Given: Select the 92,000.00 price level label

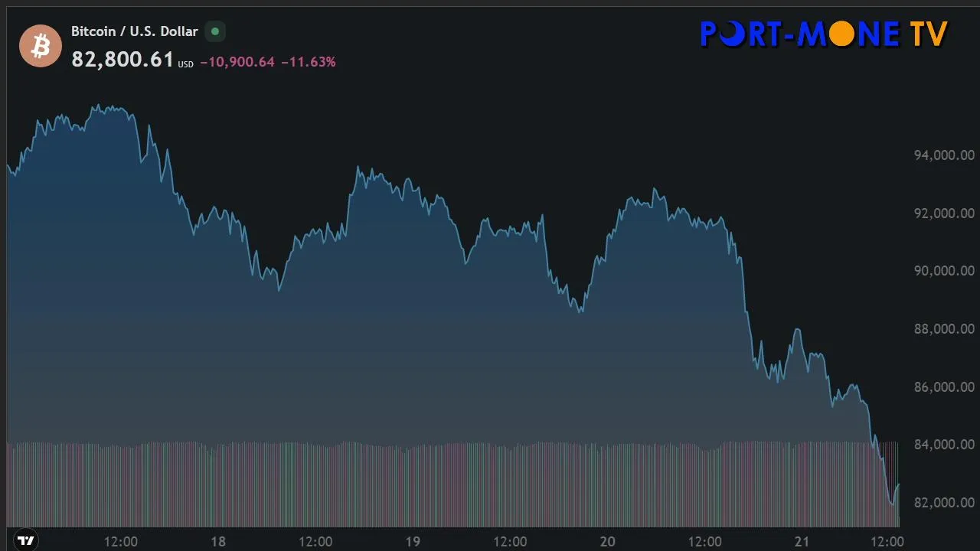Looking at the screenshot, I should (x=944, y=214).
